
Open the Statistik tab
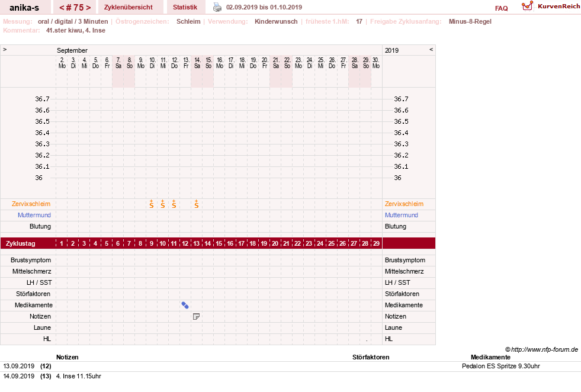[x=185, y=8]
